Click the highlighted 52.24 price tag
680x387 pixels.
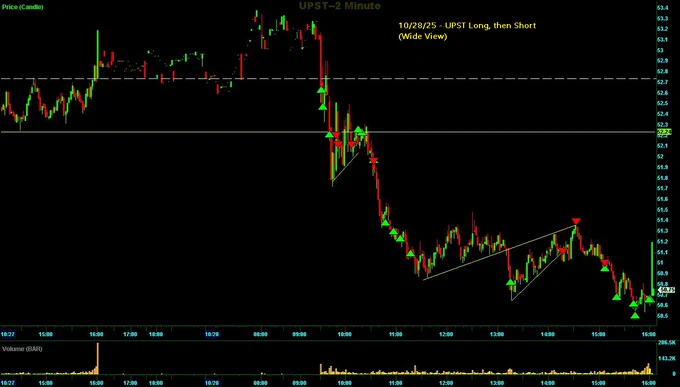click(664, 131)
